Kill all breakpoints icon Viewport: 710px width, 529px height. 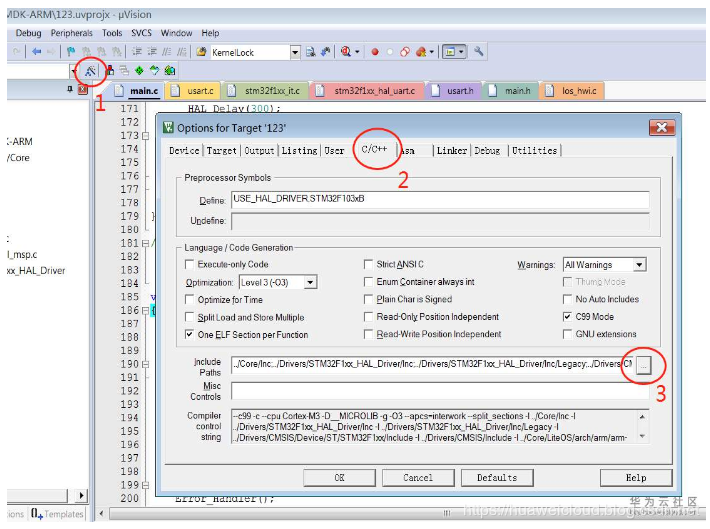421,52
